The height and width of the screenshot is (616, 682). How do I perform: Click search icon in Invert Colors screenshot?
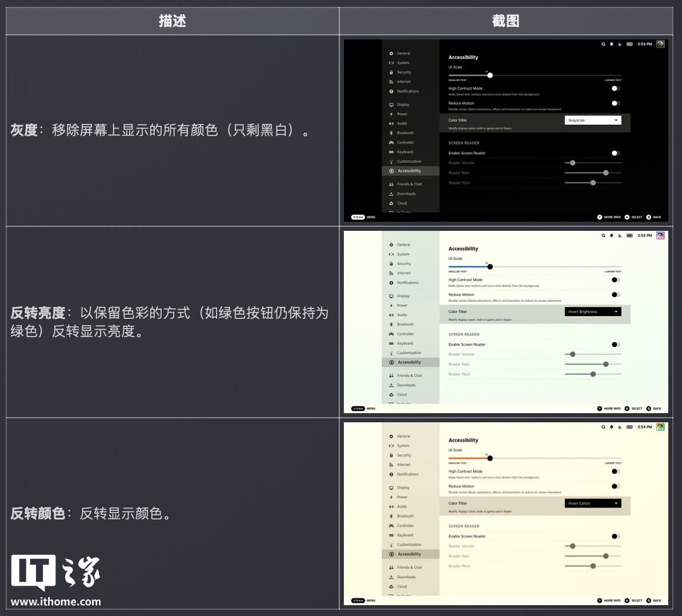tap(603, 427)
